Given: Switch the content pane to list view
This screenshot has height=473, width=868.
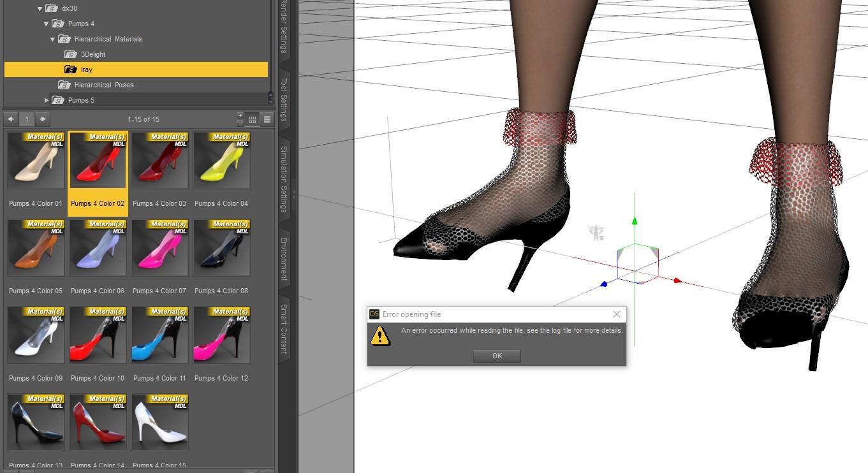Looking at the screenshot, I should point(267,119).
